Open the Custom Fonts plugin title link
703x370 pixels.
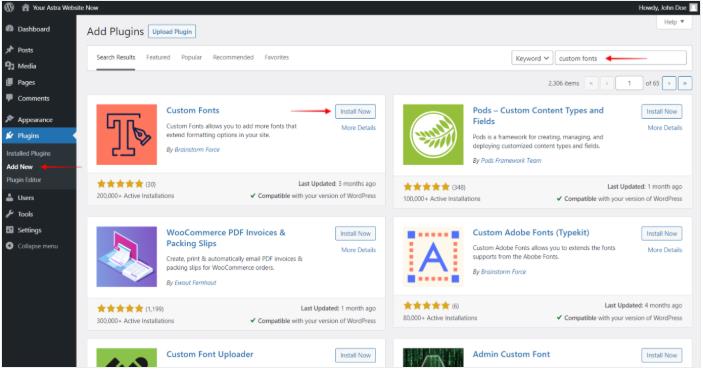coord(193,110)
